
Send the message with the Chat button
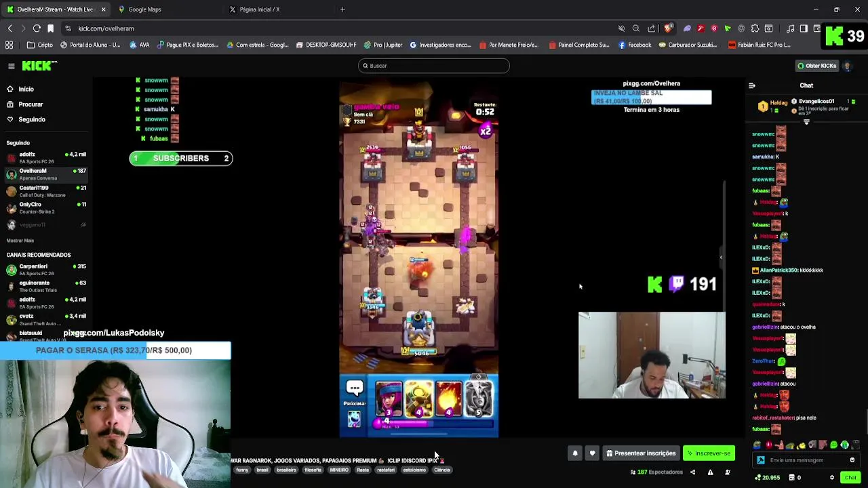tap(850, 478)
